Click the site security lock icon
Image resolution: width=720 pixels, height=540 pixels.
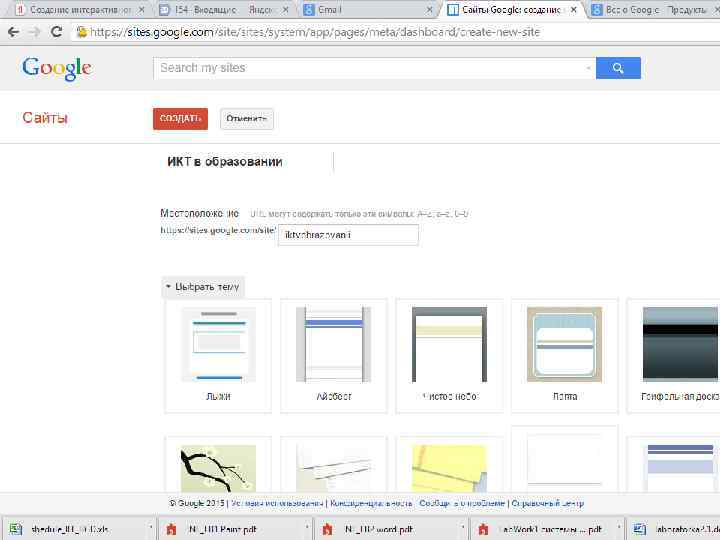click(x=81, y=32)
